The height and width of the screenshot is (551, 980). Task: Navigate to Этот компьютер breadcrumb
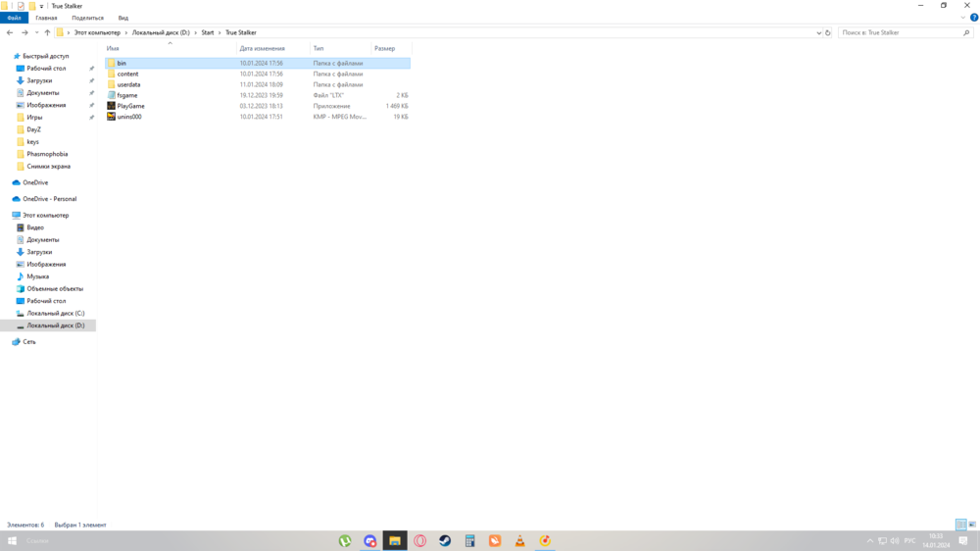[x=97, y=32]
